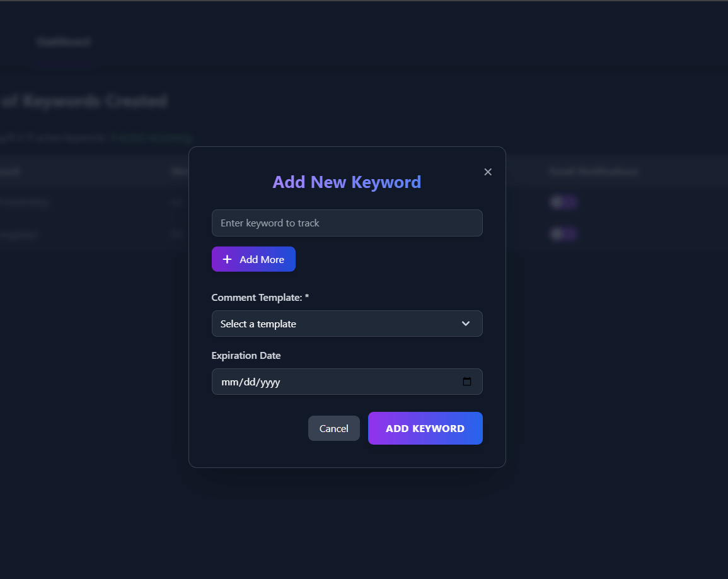Toggle the second row's email notification switch
This screenshot has height=579, width=728.
tap(563, 234)
